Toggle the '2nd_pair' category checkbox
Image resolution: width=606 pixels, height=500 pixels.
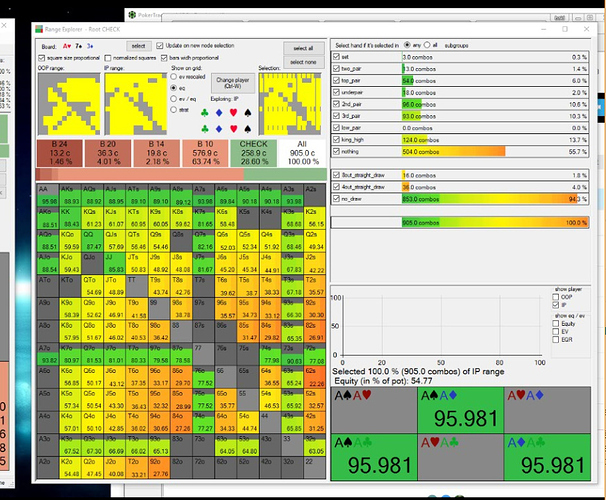(336, 104)
